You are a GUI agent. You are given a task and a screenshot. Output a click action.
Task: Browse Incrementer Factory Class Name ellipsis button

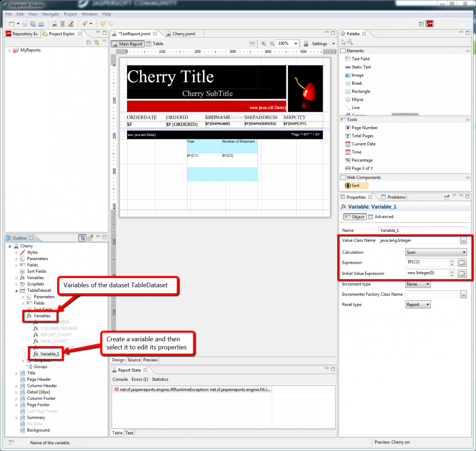[x=463, y=295]
